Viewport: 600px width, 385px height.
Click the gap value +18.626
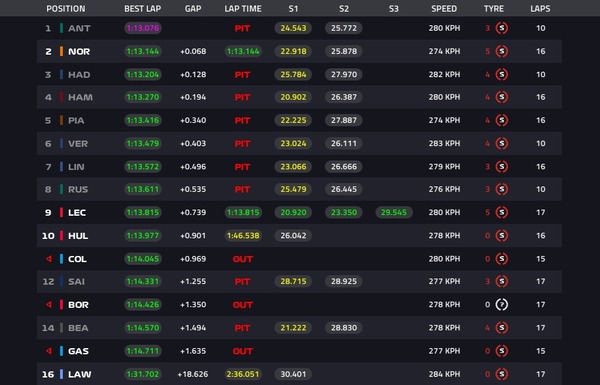point(193,374)
